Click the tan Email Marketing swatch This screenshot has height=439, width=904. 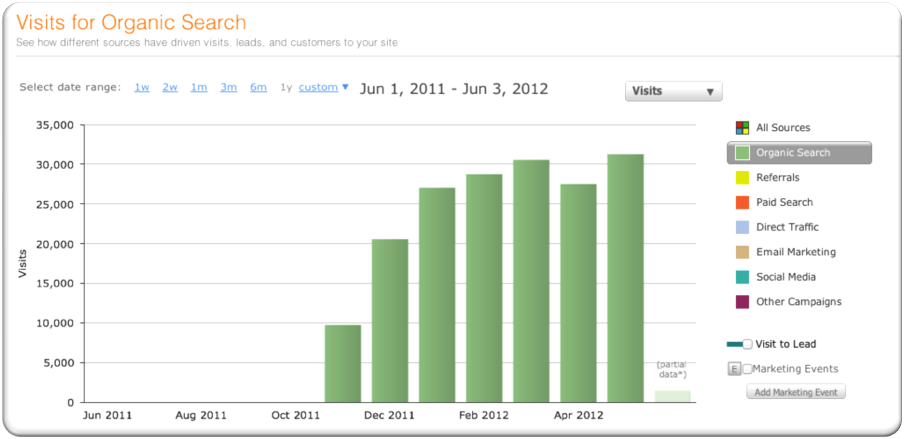click(742, 253)
